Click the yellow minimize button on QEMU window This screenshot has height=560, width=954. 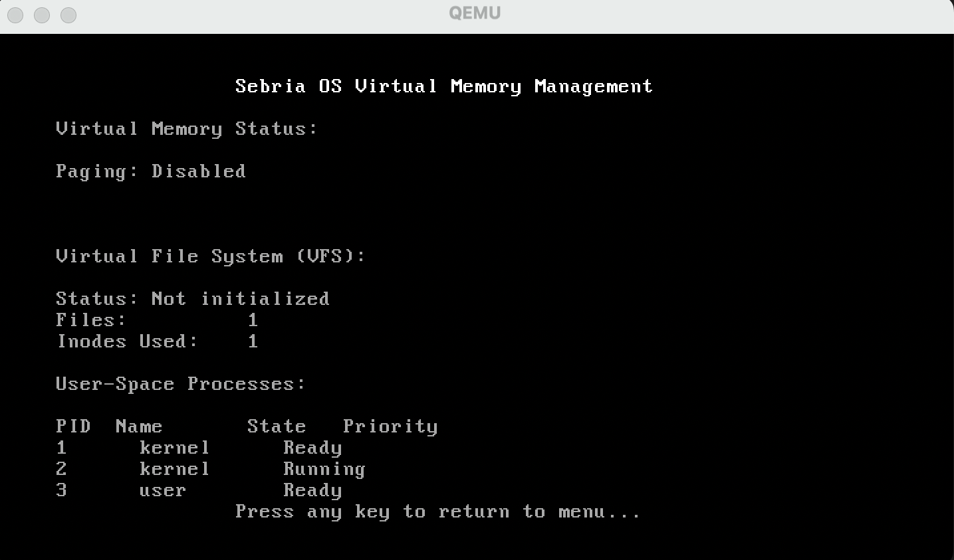(x=41, y=15)
